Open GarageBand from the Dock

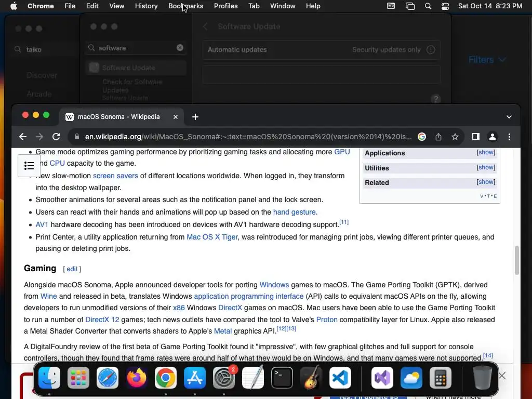[311, 378]
